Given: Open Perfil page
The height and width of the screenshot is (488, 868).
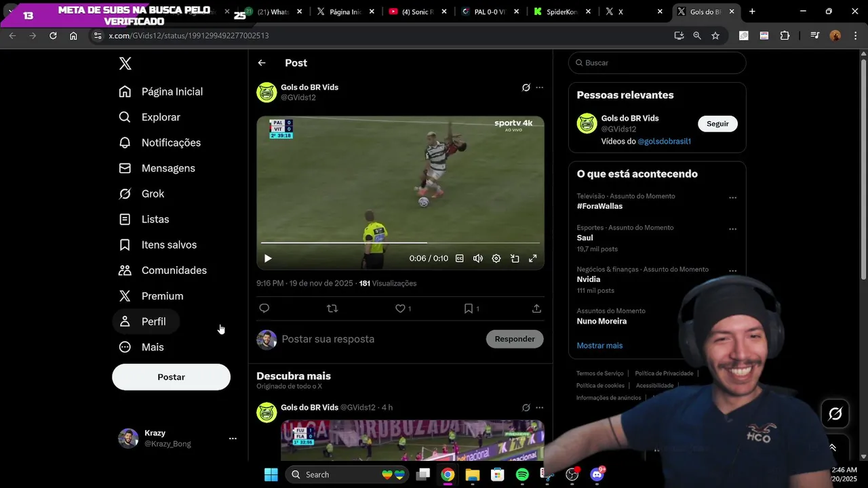Looking at the screenshot, I should point(146,321).
